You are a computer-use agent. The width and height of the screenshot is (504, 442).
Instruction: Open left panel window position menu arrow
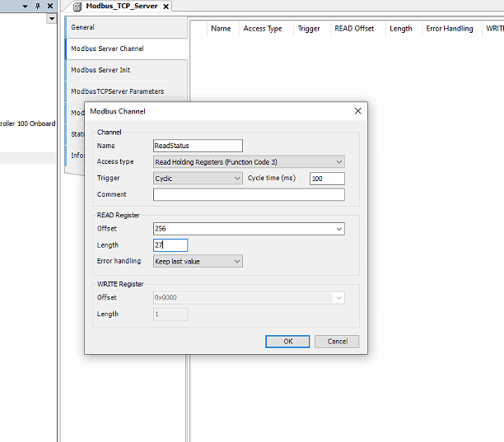point(25,6)
